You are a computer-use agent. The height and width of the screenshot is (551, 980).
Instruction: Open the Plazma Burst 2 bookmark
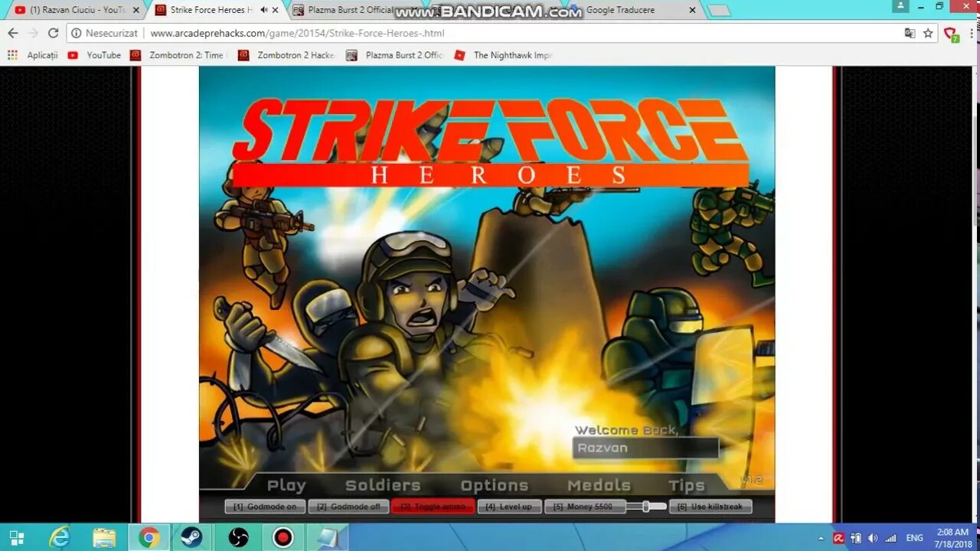(x=395, y=55)
